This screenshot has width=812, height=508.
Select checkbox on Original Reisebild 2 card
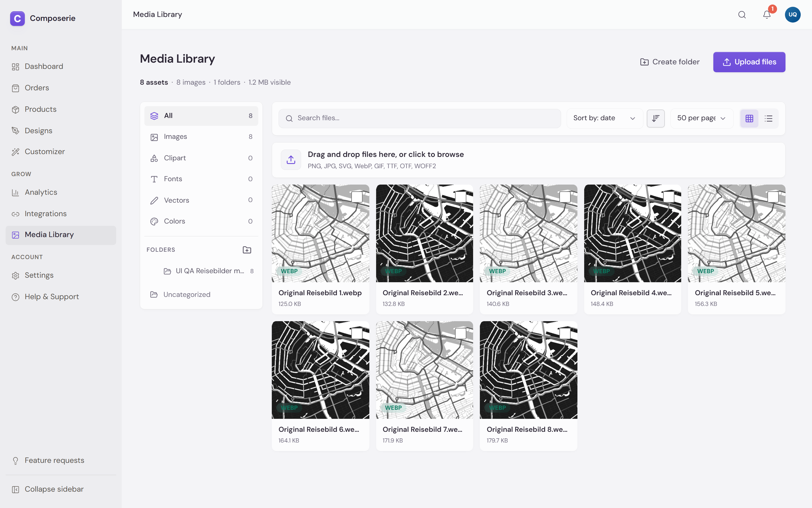461,196
